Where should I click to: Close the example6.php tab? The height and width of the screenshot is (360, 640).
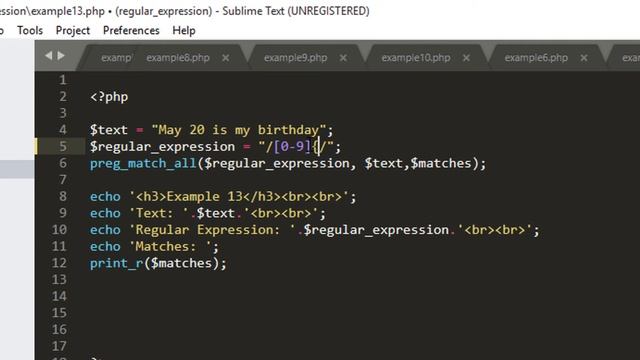click(x=584, y=58)
